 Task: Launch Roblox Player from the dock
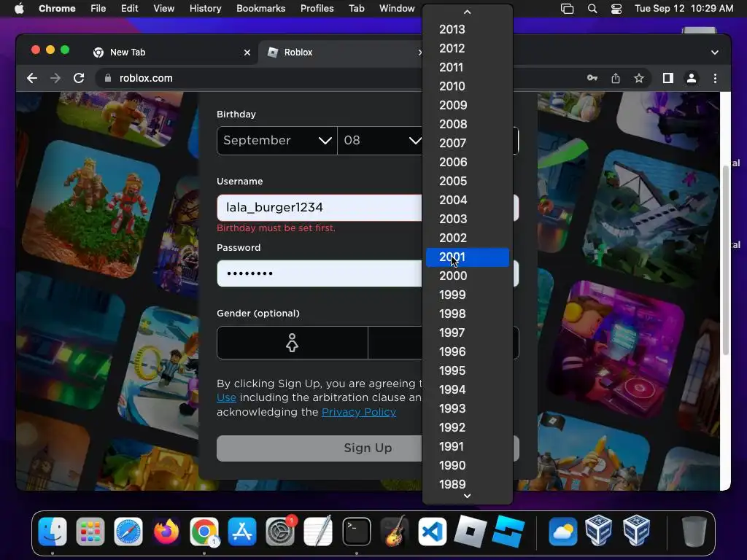pos(470,531)
